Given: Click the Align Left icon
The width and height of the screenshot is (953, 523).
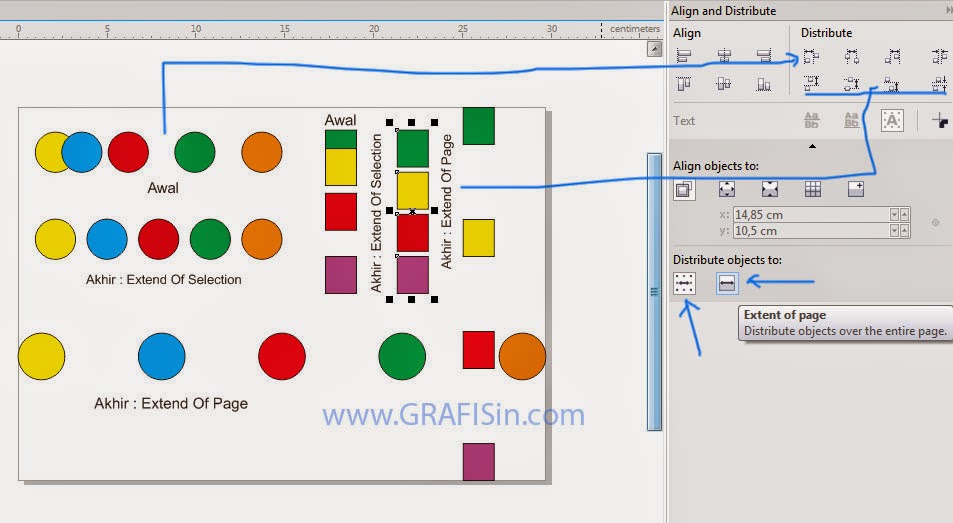Looking at the screenshot, I should coord(684,56).
